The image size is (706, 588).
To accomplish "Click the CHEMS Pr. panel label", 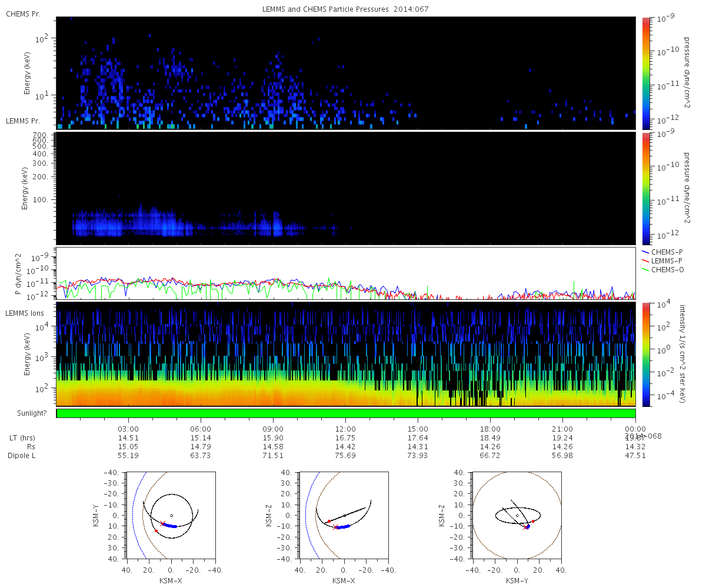I will coord(23,14).
